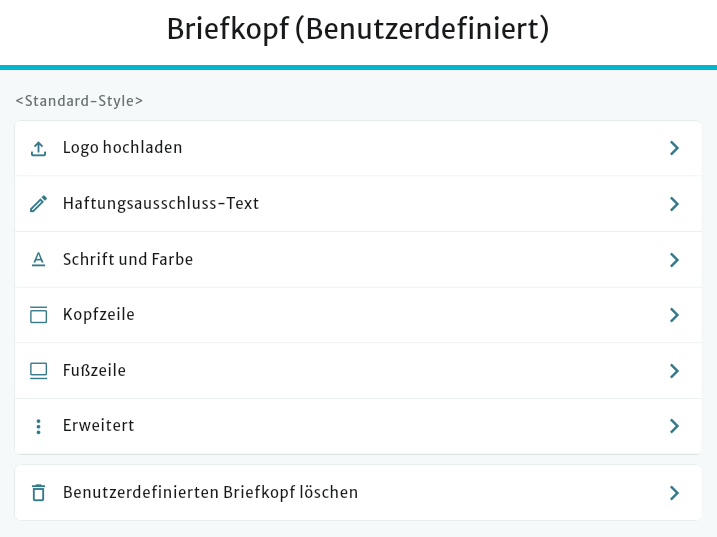Expand Schrift und Farbe chevron
Viewport: 717px width, 537px height.
pos(674,260)
